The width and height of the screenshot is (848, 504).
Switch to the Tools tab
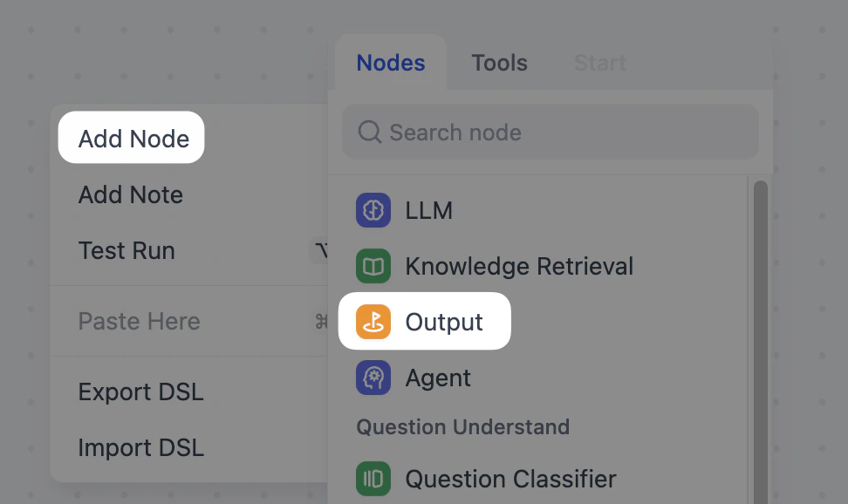click(499, 62)
